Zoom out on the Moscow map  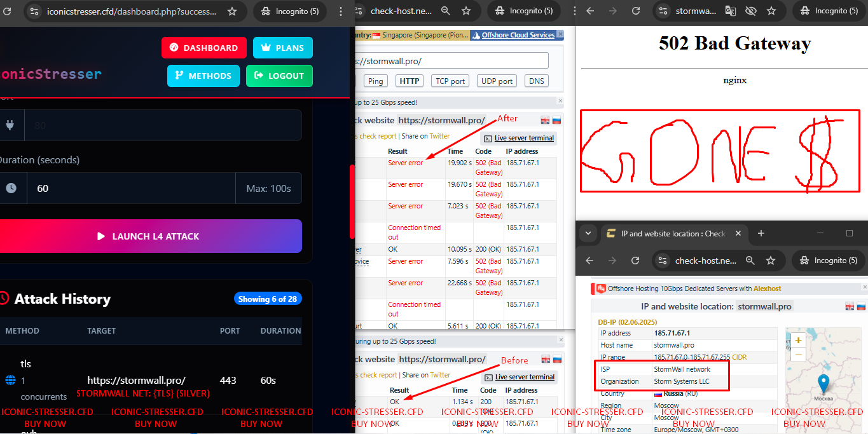click(x=798, y=355)
